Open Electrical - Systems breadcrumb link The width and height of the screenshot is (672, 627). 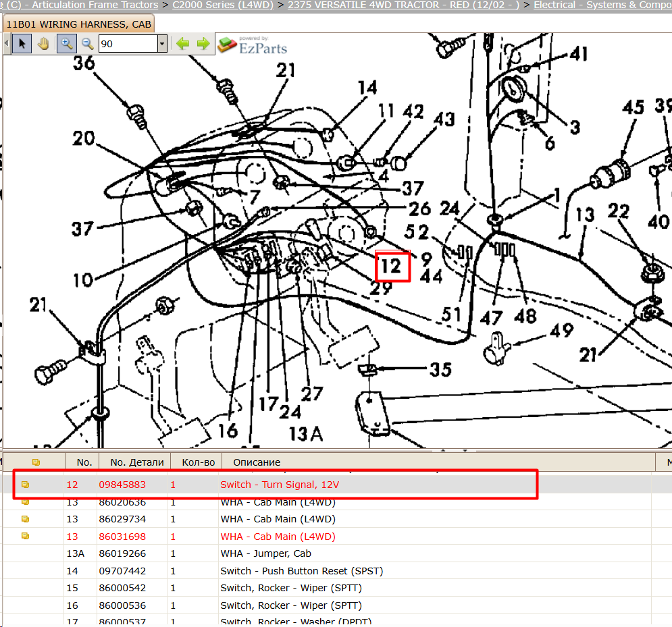point(602,5)
